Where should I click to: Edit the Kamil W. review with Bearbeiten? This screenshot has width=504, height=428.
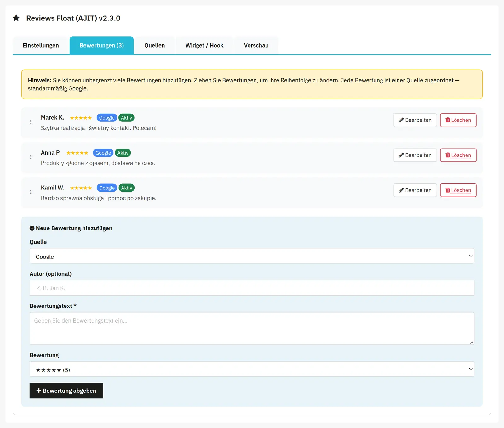415,190
